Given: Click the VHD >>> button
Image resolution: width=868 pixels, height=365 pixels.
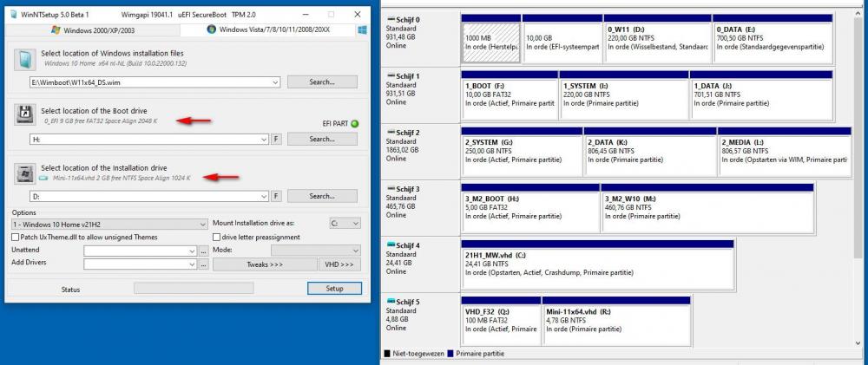Looking at the screenshot, I should [339, 264].
